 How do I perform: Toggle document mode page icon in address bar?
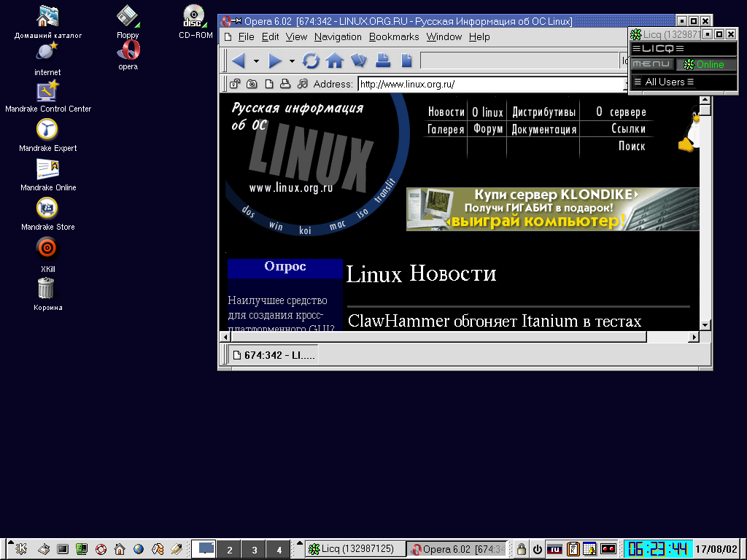269,85
